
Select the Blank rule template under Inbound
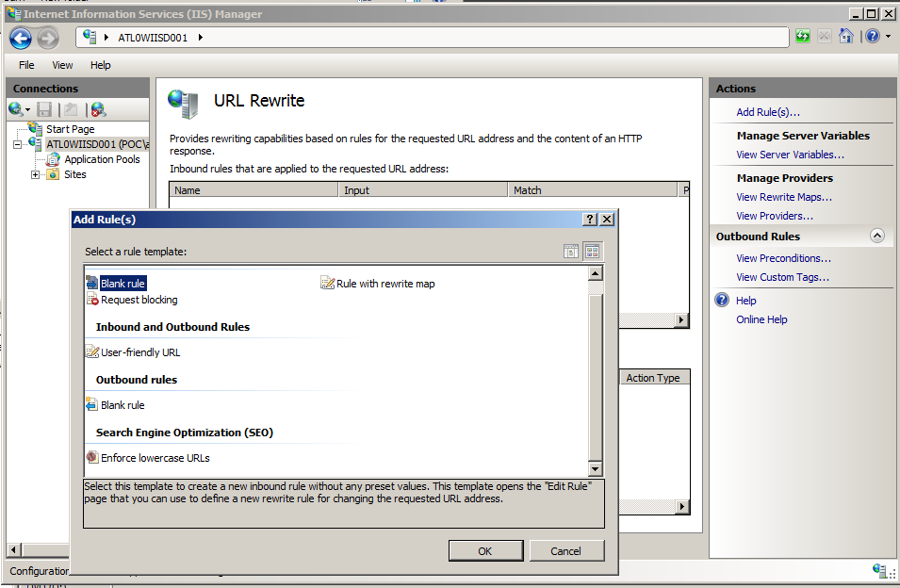pos(123,283)
